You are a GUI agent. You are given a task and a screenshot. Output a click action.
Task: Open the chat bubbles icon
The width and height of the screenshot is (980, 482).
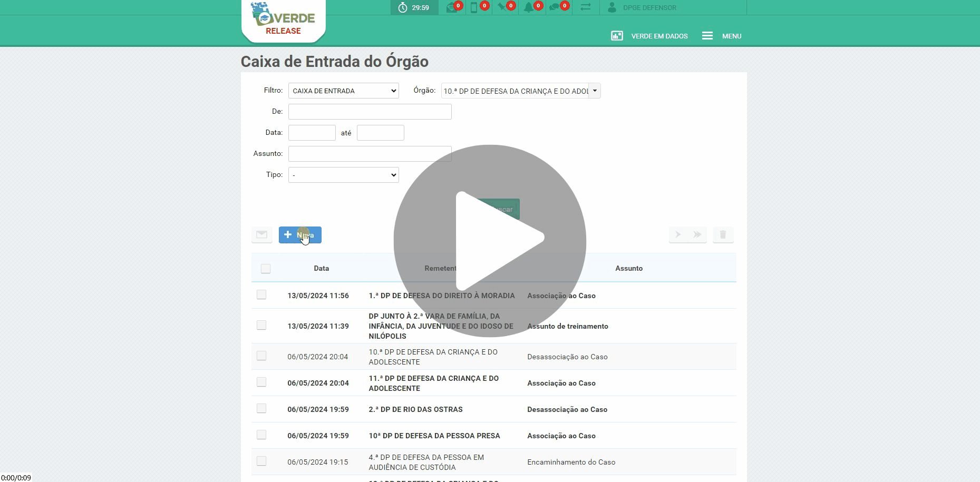pos(555,7)
